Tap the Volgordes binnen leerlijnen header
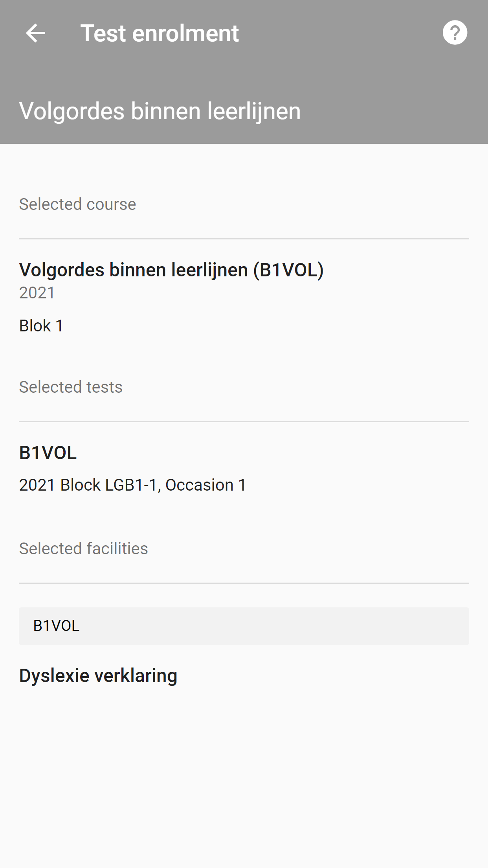 (160, 111)
